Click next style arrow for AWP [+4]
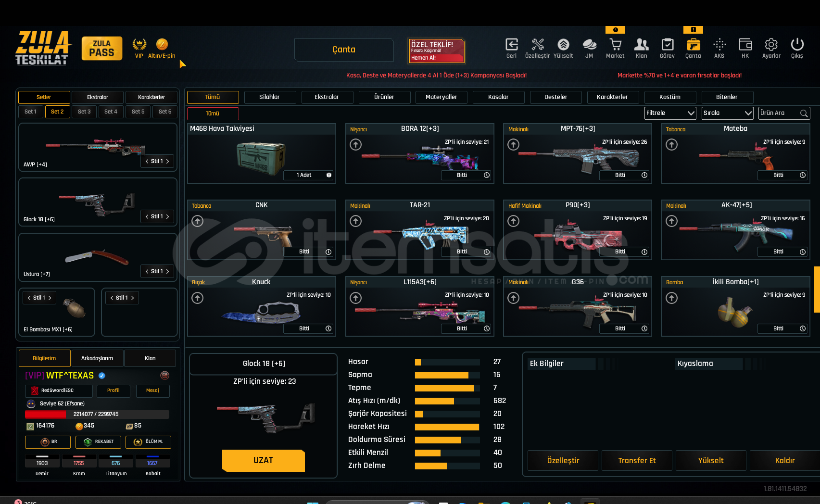The image size is (820, 504). 167,162
